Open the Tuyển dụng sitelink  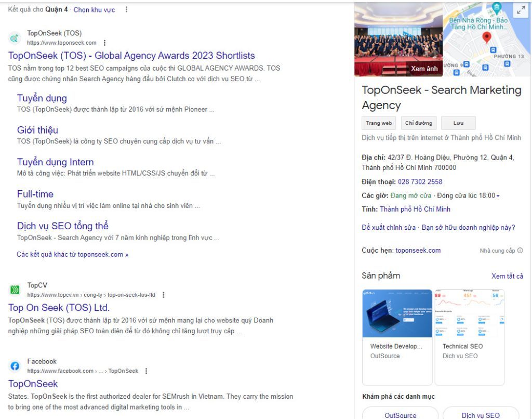42,98
